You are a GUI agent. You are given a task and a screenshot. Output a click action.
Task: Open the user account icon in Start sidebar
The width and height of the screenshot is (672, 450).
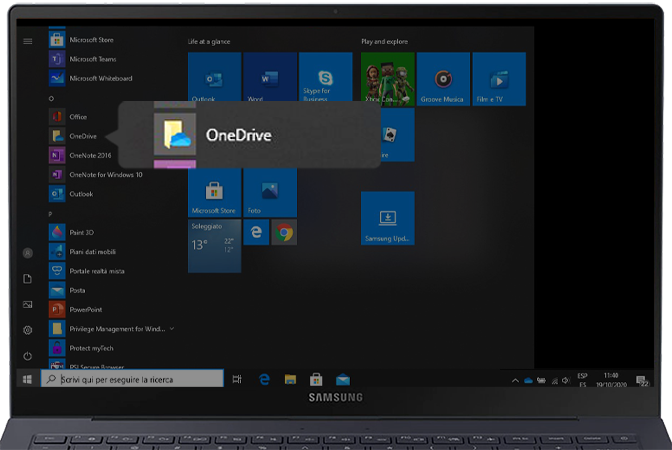[x=27, y=253]
